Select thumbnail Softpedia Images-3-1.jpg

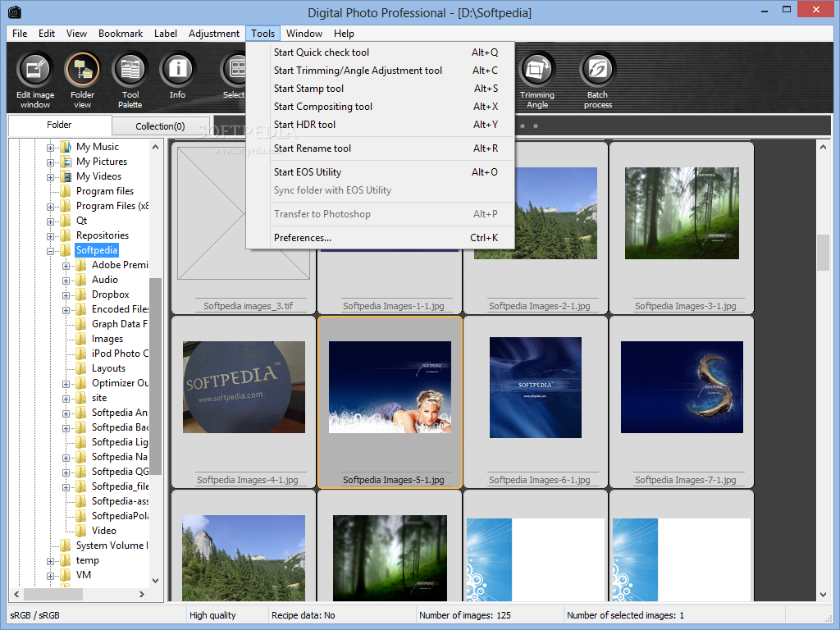tap(682, 228)
